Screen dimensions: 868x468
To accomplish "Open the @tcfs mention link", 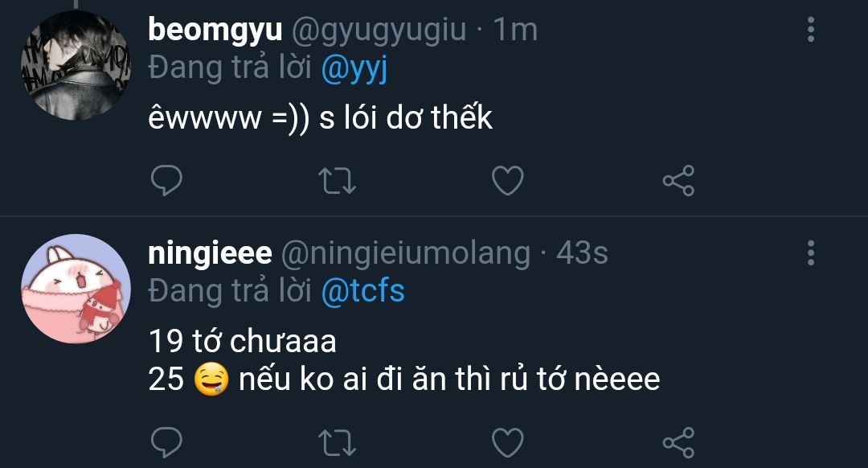I will (x=362, y=291).
